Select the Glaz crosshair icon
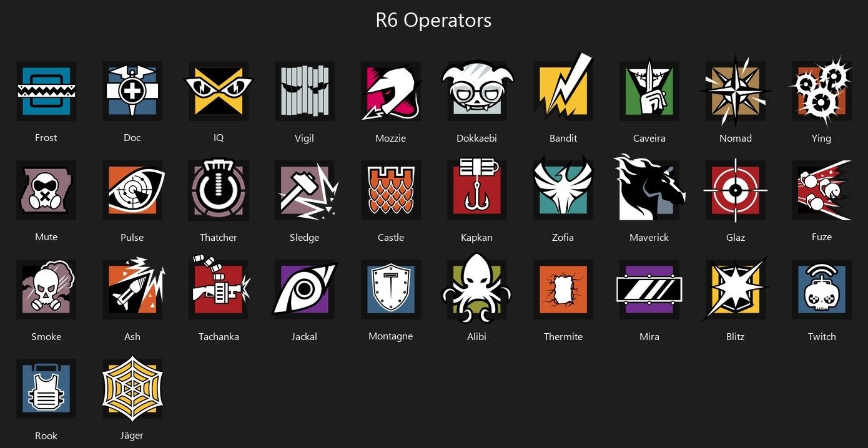This screenshot has height=448, width=868. (x=736, y=190)
